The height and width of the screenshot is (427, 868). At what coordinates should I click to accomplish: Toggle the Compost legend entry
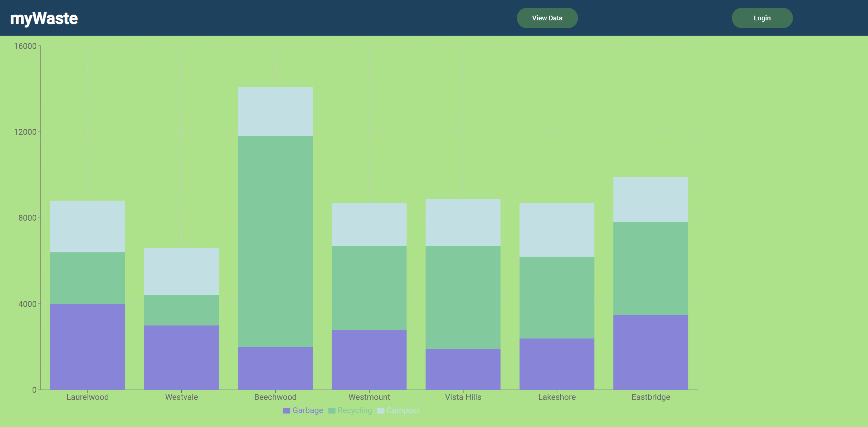point(402,410)
